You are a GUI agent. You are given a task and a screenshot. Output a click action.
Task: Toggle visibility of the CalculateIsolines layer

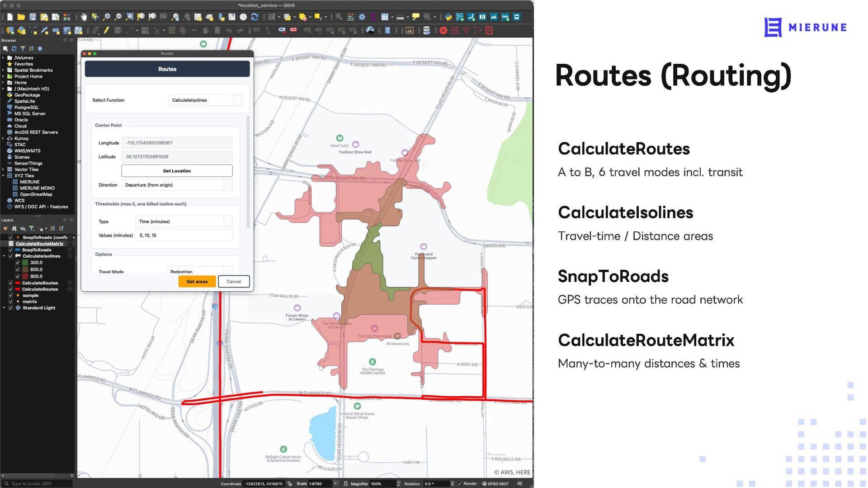click(x=10, y=256)
